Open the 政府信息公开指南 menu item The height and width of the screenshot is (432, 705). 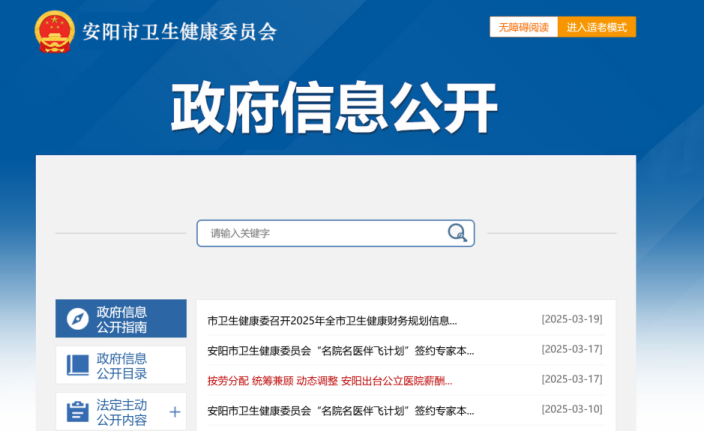click(121, 319)
